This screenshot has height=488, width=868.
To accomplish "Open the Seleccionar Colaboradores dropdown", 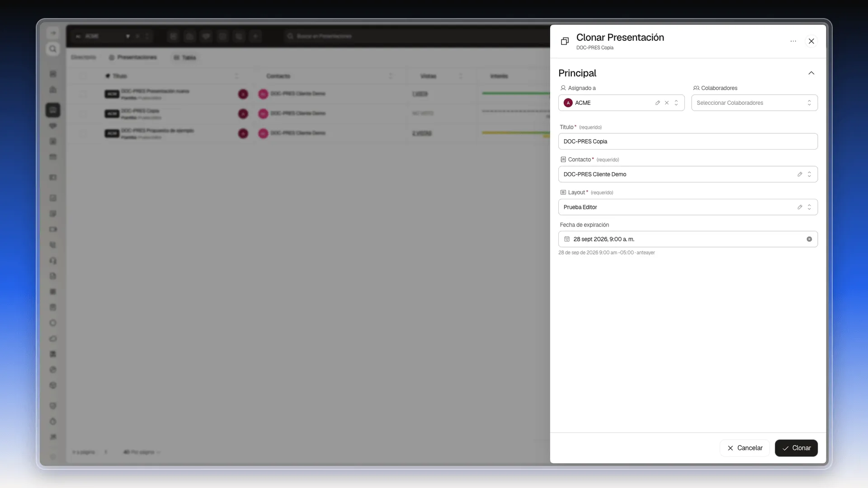I will (754, 103).
